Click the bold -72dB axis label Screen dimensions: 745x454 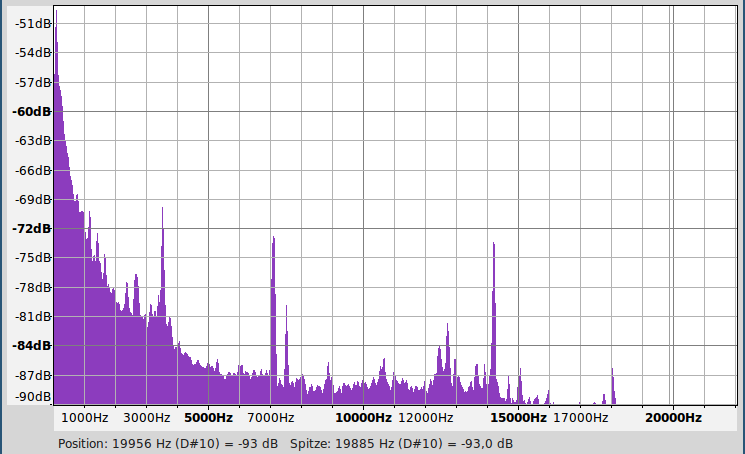coord(31,229)
